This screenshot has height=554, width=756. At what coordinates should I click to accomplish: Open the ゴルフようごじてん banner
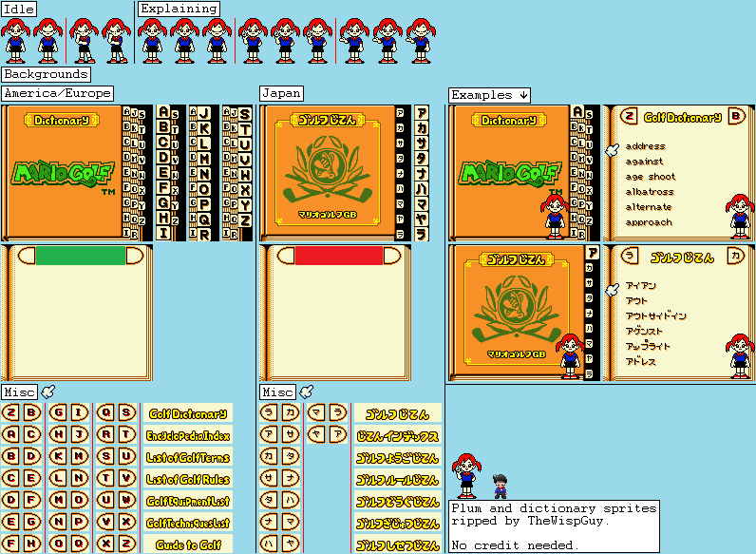[398, 457]
